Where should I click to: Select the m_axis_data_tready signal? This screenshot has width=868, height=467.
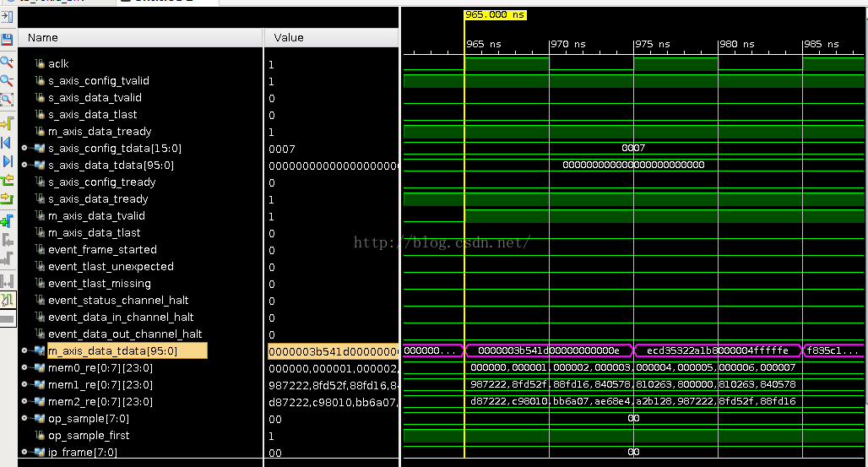point(100,131)
